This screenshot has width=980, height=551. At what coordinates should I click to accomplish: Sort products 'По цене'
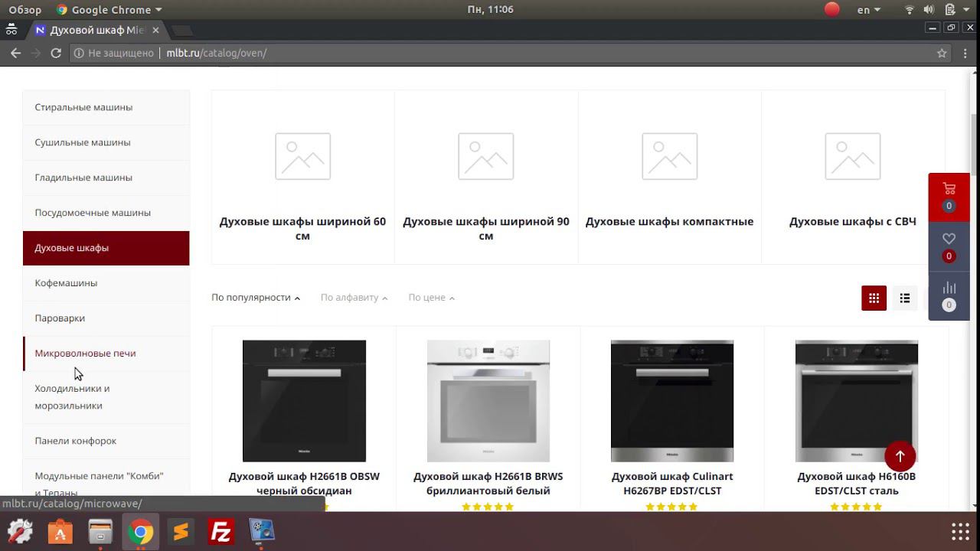click(431, 298)
